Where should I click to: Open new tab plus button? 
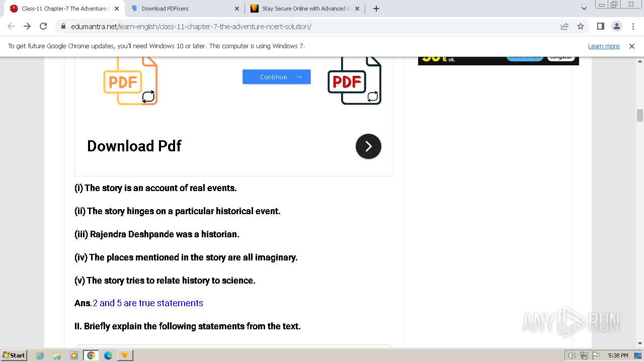(x=376, y=9)
